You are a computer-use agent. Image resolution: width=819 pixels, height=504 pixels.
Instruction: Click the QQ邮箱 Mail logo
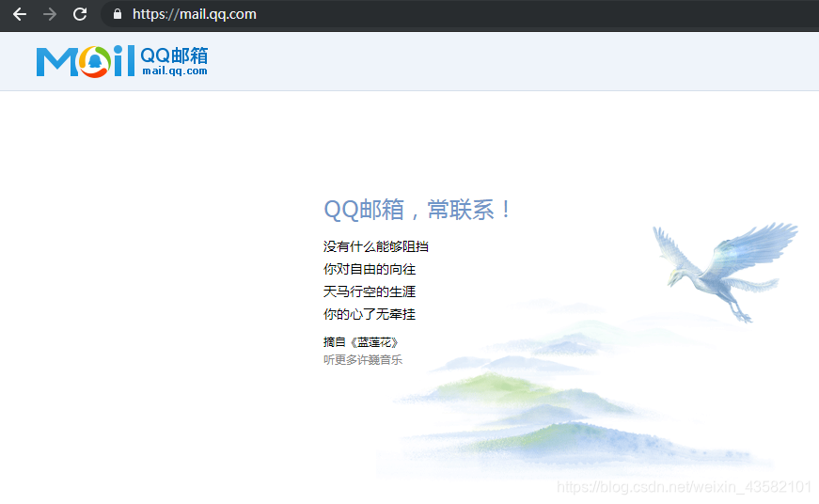point(121,61)
